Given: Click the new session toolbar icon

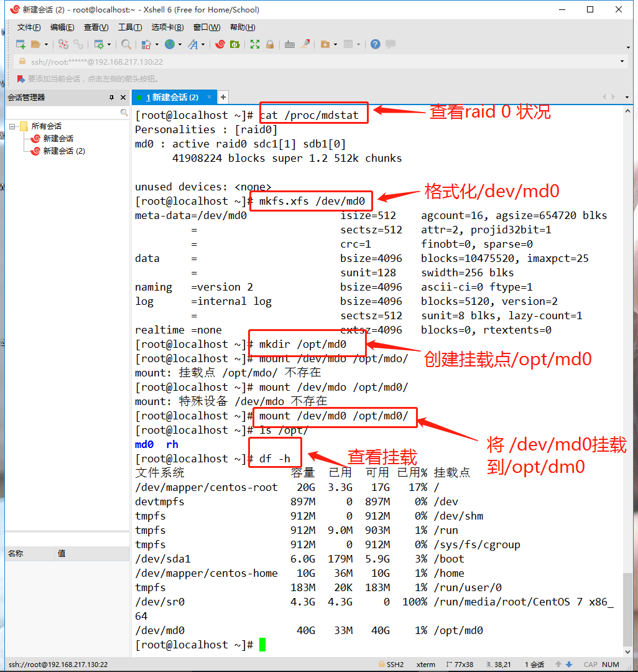Looking at the screenshot, I should point(21,44).
